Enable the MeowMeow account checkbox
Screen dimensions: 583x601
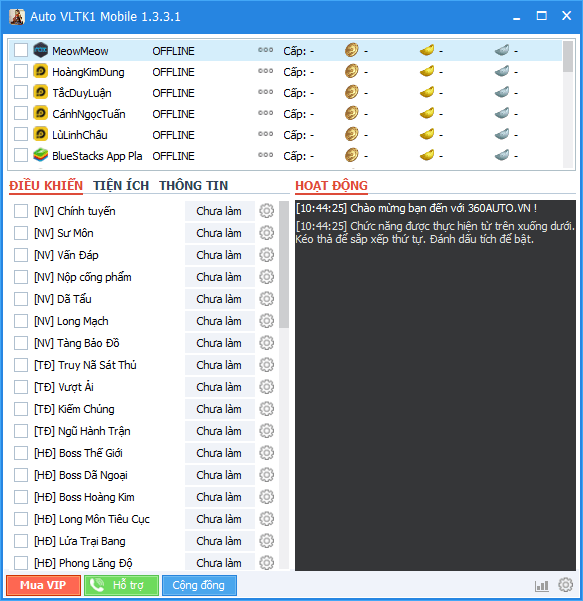pos(21,50)
